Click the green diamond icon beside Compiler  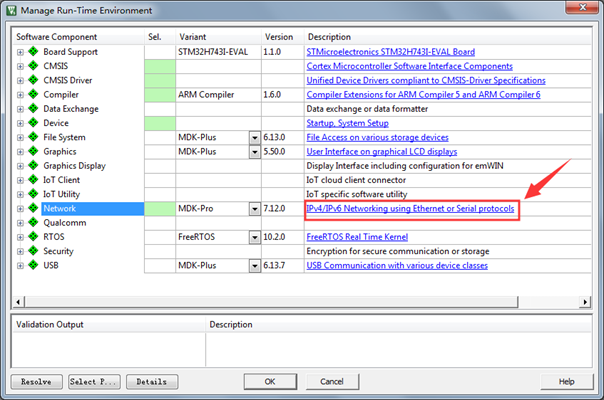click(x=34, y=94)
